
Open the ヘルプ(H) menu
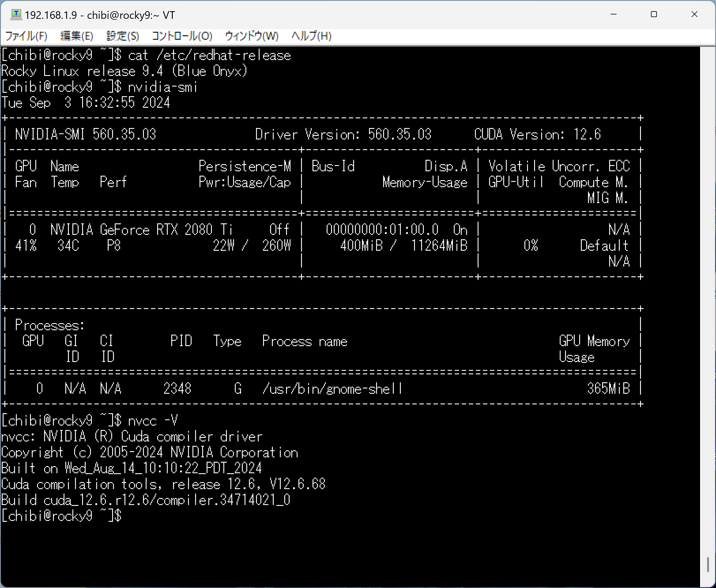point(311,36)
